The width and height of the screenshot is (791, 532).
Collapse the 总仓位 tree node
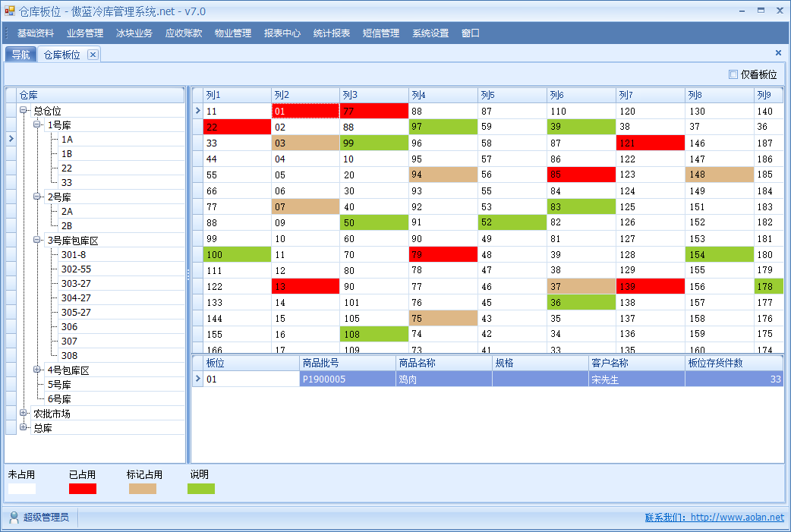coord(24,111)
